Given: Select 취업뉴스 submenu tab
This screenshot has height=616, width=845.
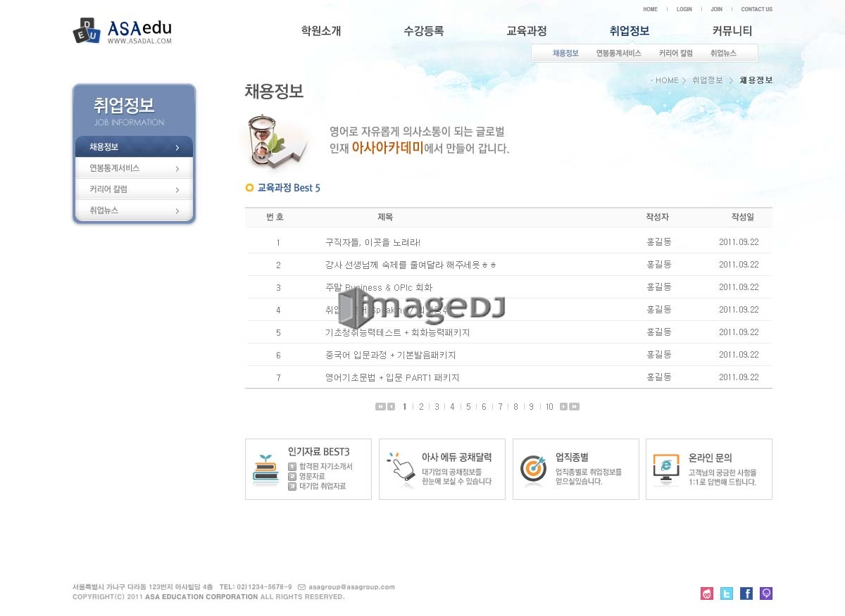Looking at the screenshot, I should [x=723, y=54].
